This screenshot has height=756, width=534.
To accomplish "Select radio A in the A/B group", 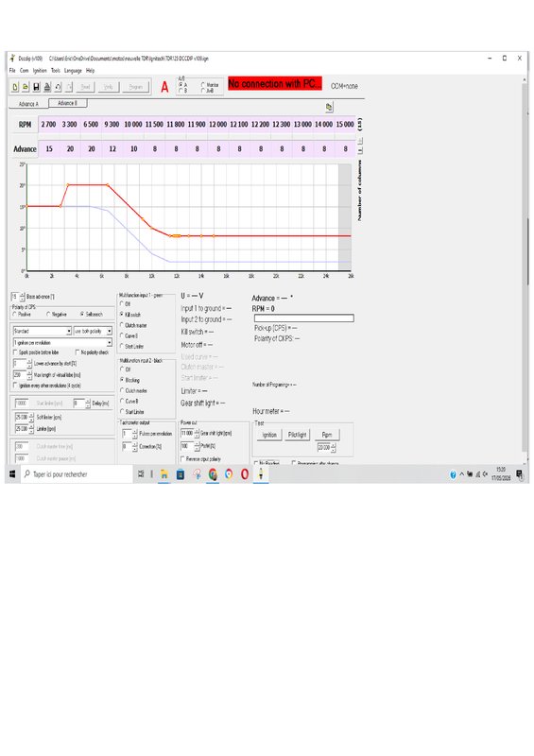I will pos(181,85).
